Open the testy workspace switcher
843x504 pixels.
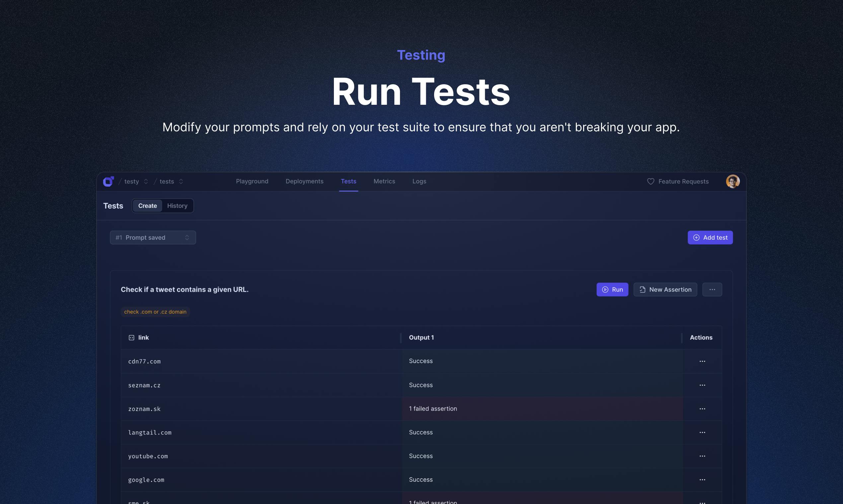(136, 181)
